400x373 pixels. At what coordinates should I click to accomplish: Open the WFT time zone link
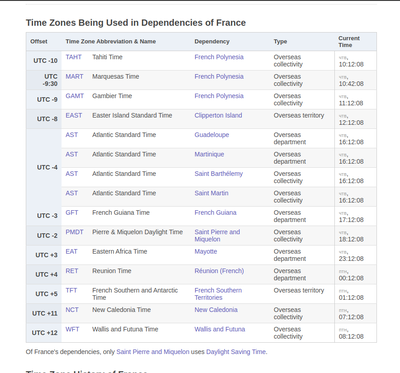(x=72, y=329)
